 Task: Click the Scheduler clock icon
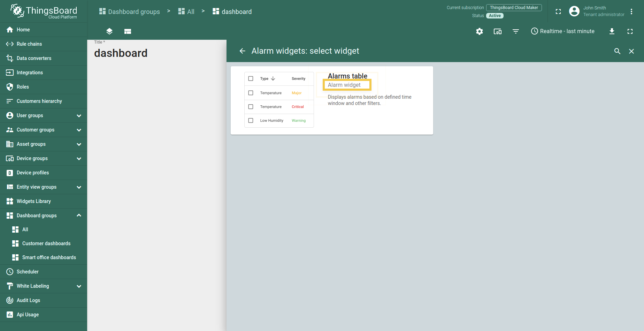coord(10,272)
